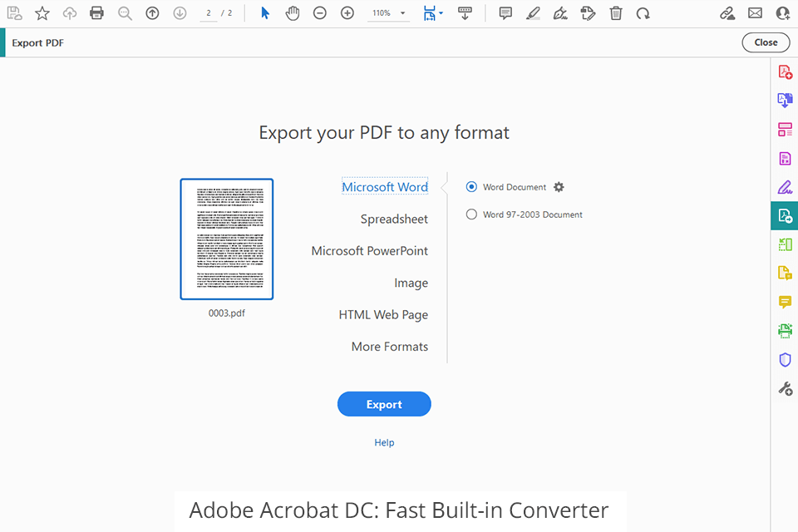Open fit page options dropdown
The height and width of the screenshot is (532, 798).
click(432, 13)
